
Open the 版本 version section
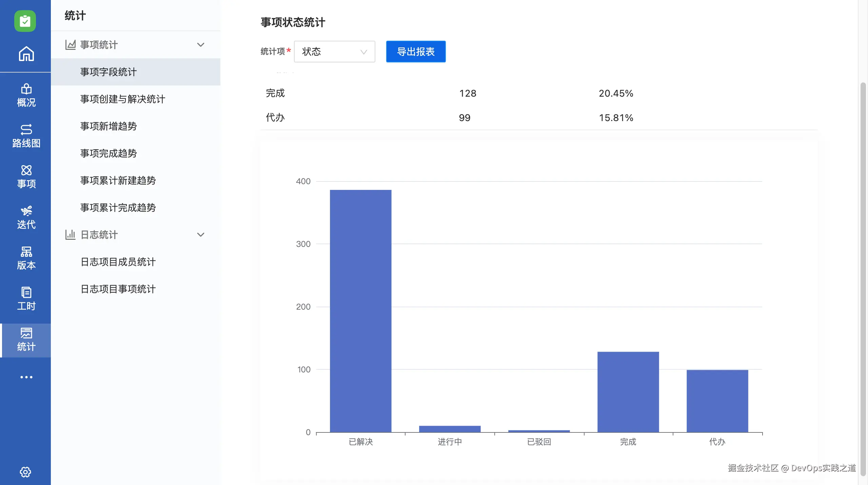point(26,258)
